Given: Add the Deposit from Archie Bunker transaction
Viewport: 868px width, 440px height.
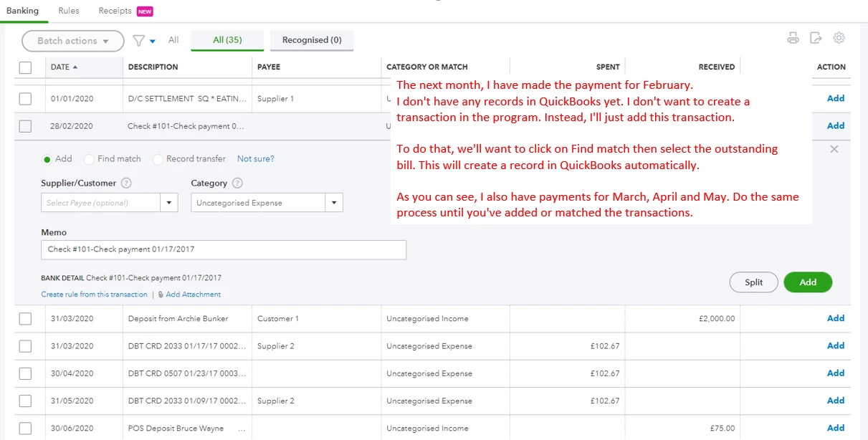Looking at the screenshot, I should coord(836,318).
